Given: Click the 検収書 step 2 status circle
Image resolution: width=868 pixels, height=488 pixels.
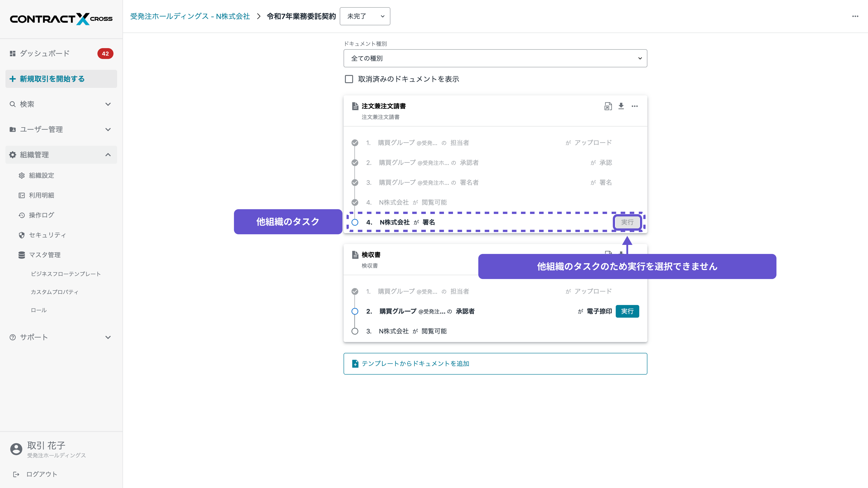Looking at the screenshot, I should point(355,311).
